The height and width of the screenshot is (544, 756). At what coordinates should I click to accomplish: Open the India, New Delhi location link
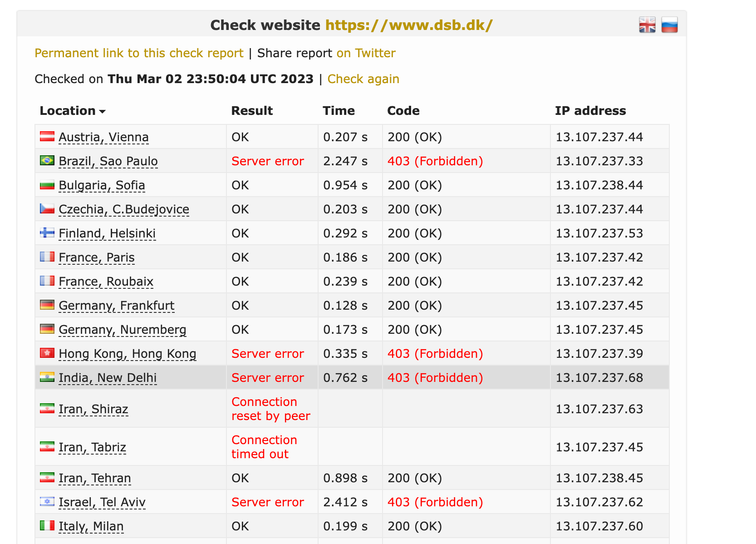coord(108,378)
